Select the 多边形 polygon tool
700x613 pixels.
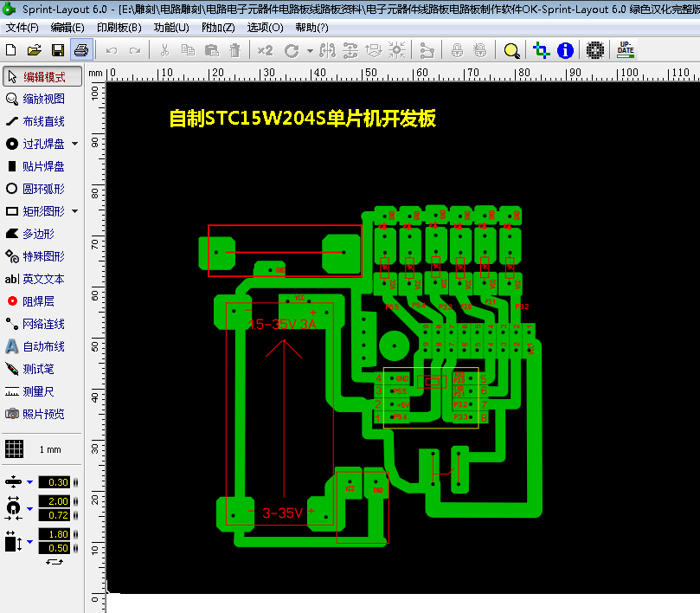pyautogui.click(x=30, y=234)
